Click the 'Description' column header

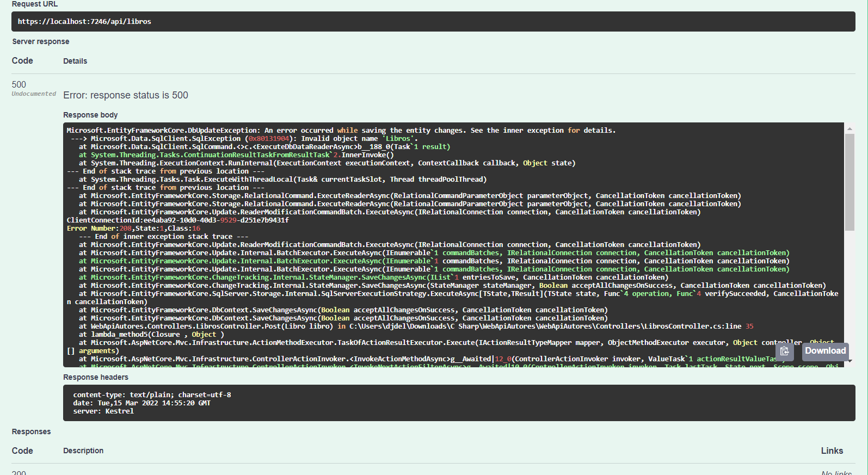(83, 451)
